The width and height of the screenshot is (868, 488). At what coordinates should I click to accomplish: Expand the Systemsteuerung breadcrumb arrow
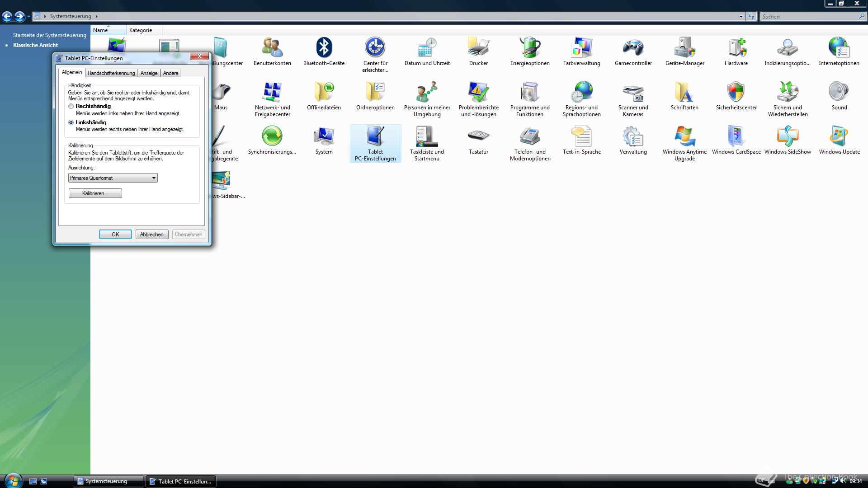point(96,16)
